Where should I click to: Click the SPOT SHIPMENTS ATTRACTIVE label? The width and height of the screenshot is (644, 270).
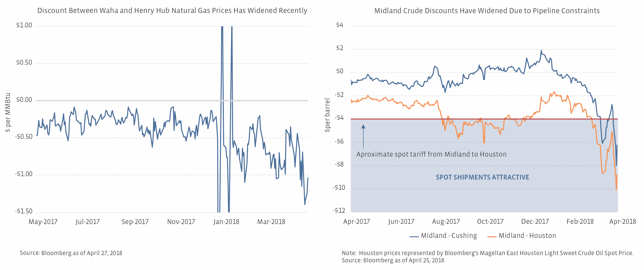click(483, 177)
